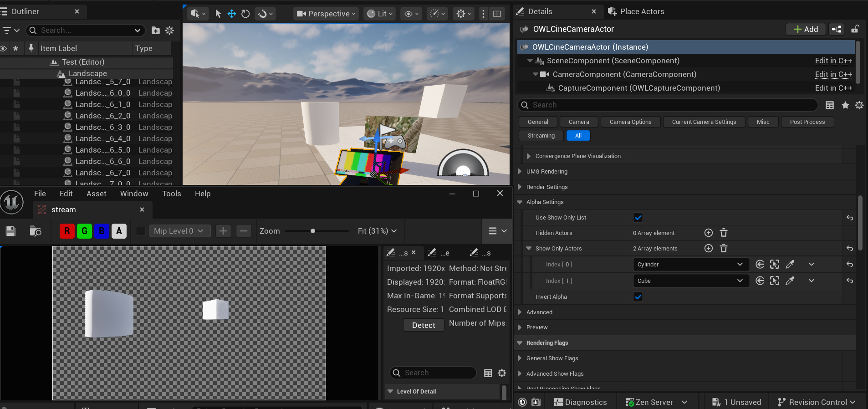Toggle Invert Alpha checkbox
Viewport: 868px width, 409px height.
pos(638,297)
